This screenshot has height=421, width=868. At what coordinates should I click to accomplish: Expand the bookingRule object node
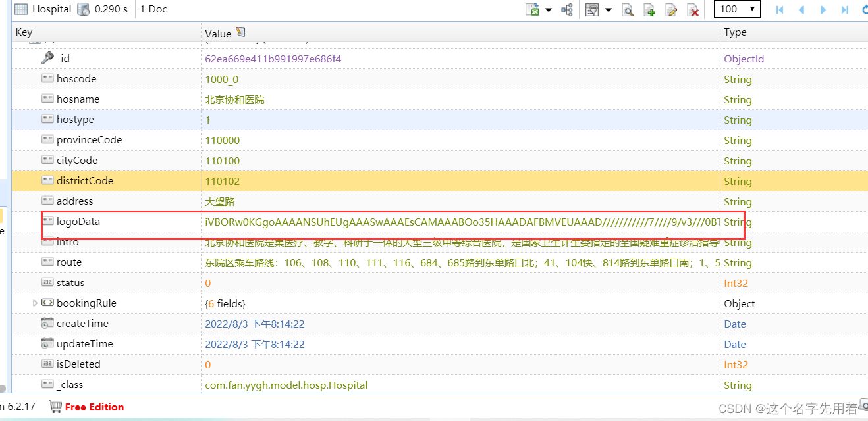(x=35, y=303)
